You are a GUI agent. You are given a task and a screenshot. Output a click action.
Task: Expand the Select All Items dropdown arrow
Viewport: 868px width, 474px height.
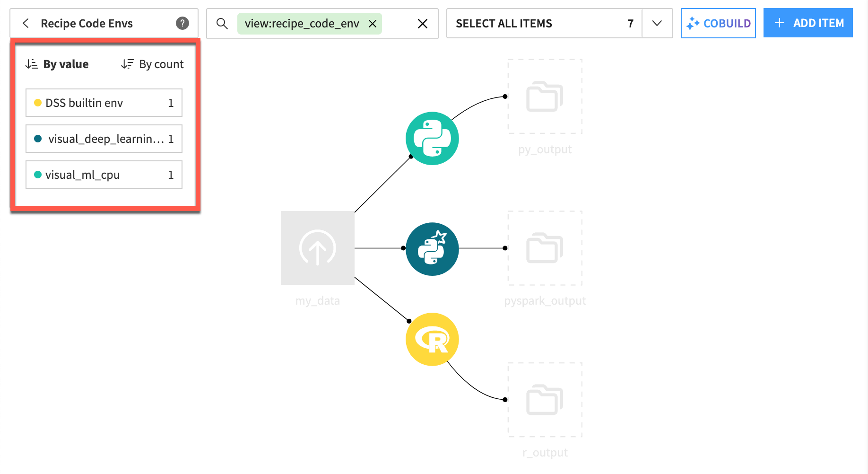(657, 23)
